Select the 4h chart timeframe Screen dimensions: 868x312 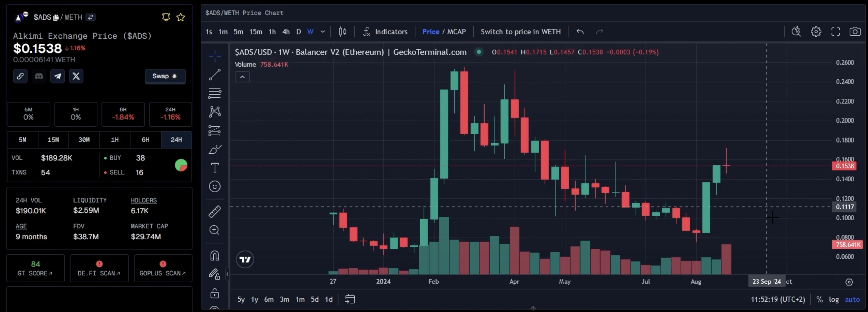[x=286, y=32]
